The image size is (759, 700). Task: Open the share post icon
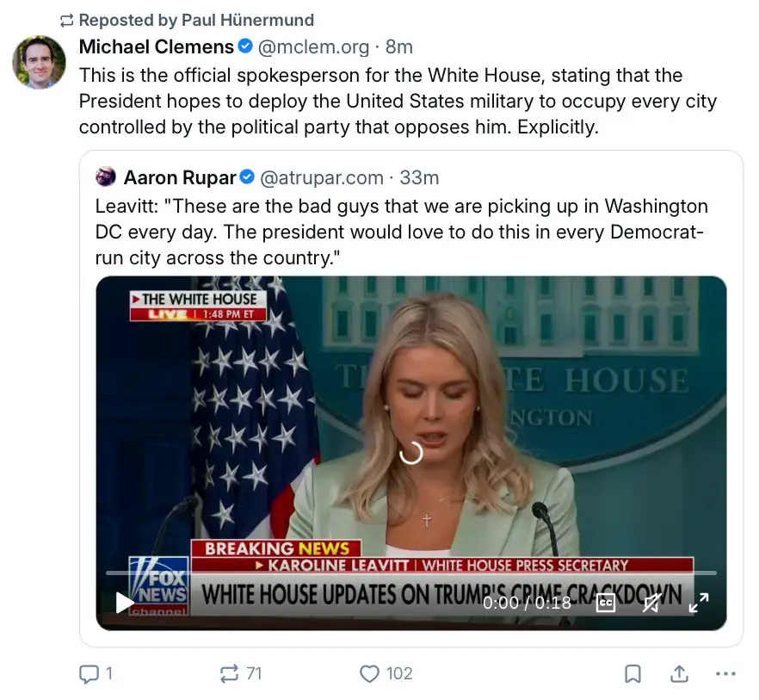coord(679,673)
